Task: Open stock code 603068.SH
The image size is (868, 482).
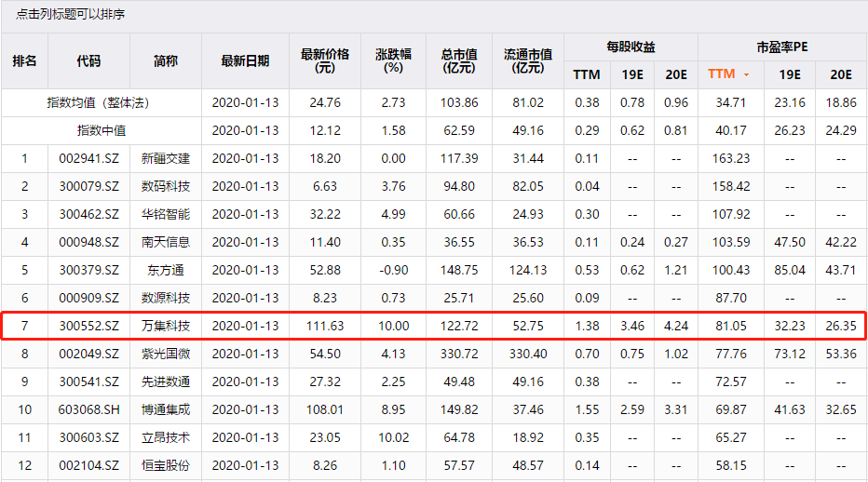Action: (88, 409)
